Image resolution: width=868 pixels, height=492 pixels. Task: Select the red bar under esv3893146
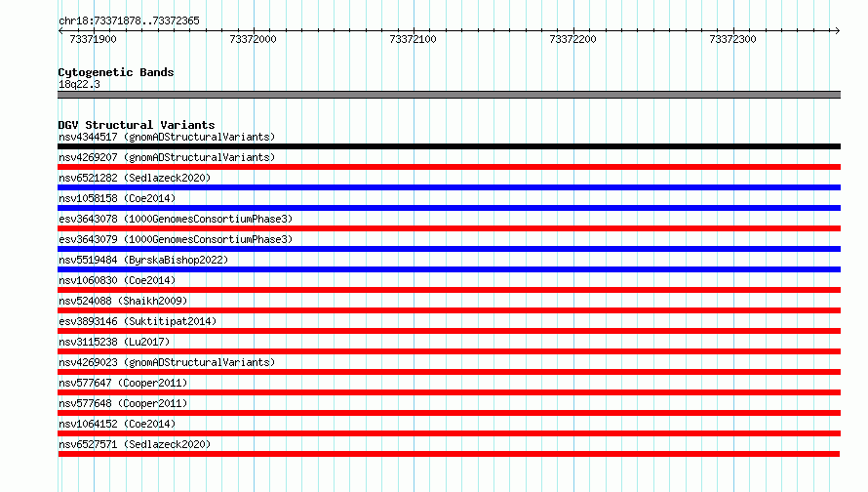449,331
